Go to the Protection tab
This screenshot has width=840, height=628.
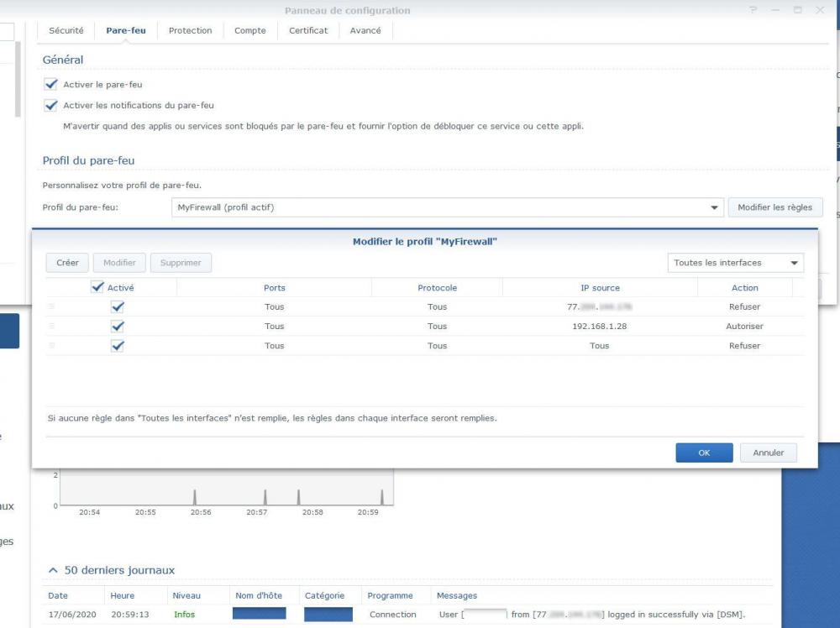190,30
